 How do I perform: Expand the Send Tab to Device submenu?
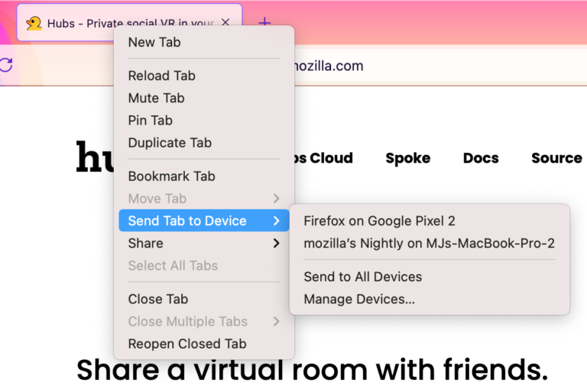[x=188, y=221]
